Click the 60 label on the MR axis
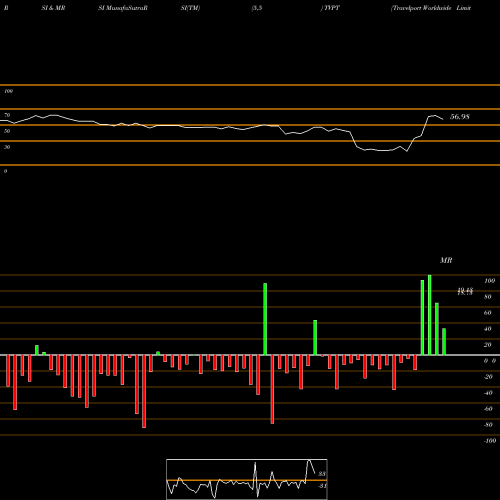Image resolution: width=500 pixels, height=500 pixels. tap(488, 313)
